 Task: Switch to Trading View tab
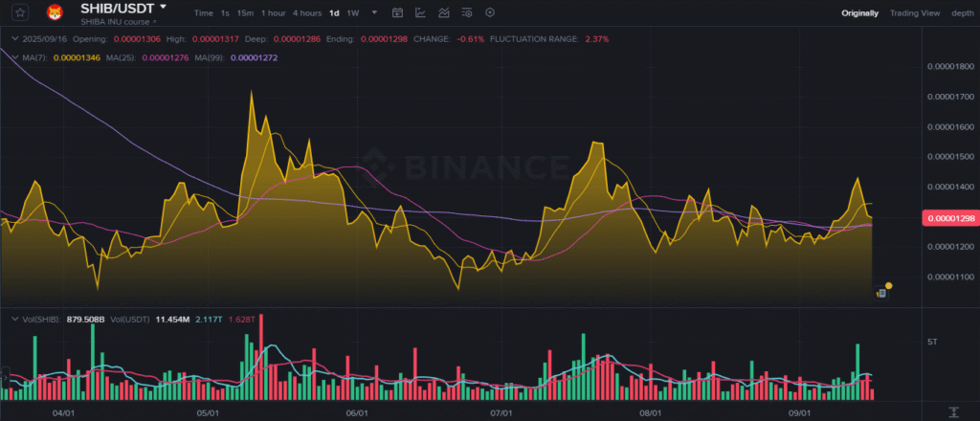point(914,13)
